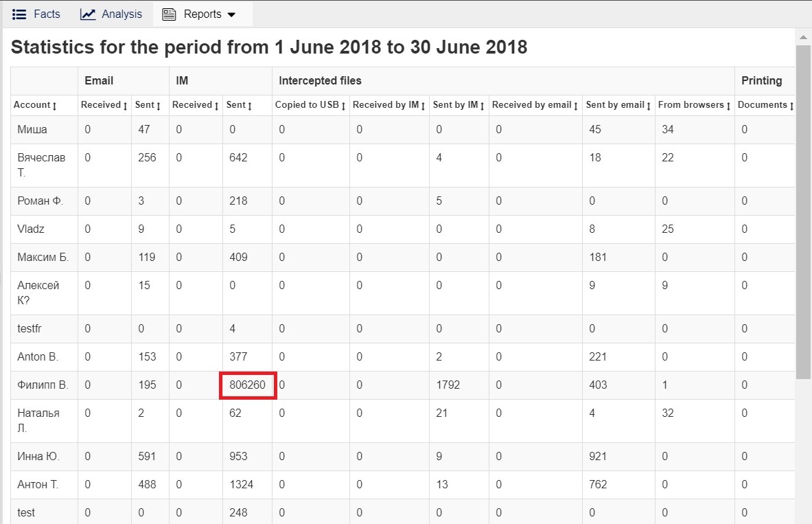Sort by Copied to USB arrow icon
Screen dimensions: 812x524
click(343, 106)
